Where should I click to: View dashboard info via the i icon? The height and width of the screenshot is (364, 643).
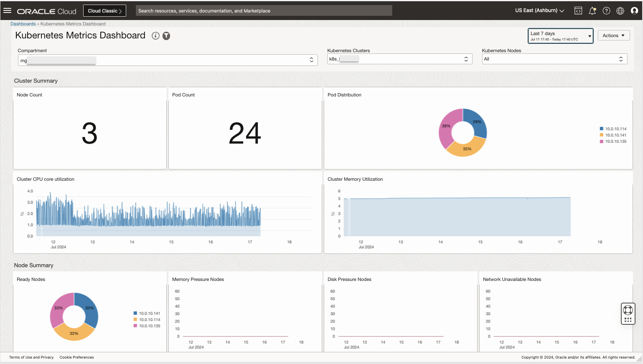(x=155, y=36)
